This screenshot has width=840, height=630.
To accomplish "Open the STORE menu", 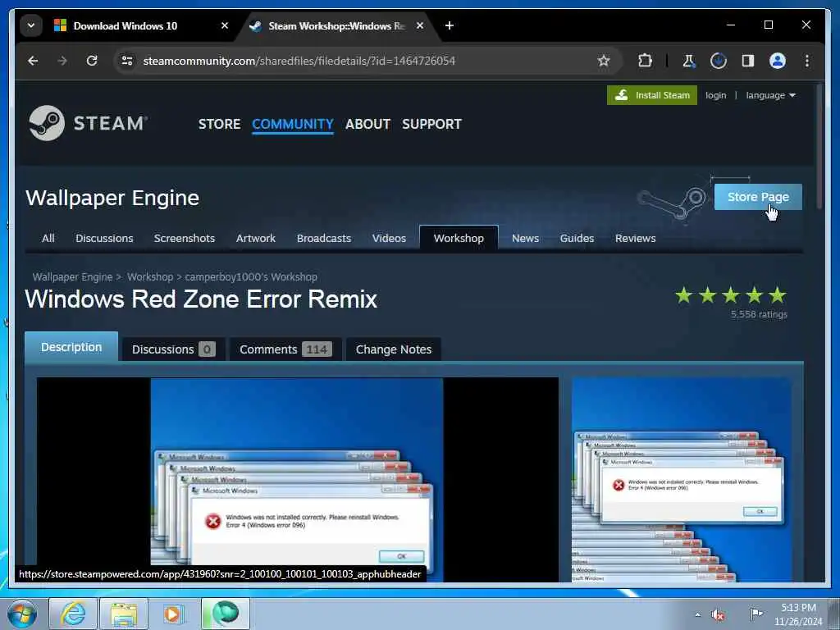I will [x=219, y=124].
